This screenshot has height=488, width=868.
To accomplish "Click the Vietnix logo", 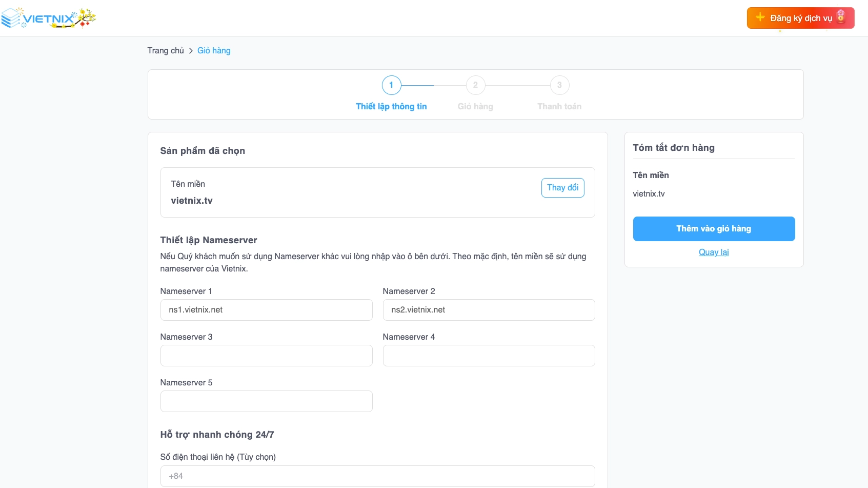I will point(48,18).
